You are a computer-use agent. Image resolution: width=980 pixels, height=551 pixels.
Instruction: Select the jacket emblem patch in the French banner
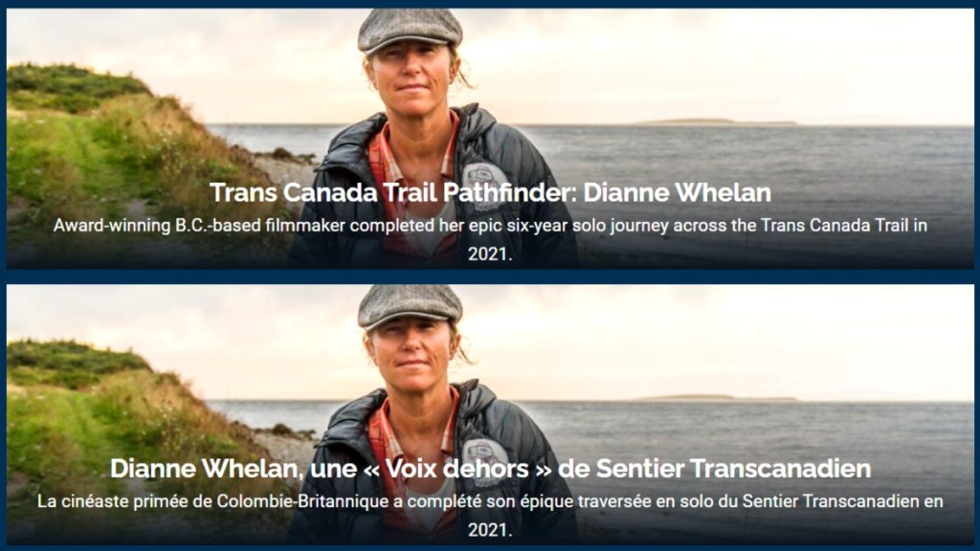[x=485, y=458]
